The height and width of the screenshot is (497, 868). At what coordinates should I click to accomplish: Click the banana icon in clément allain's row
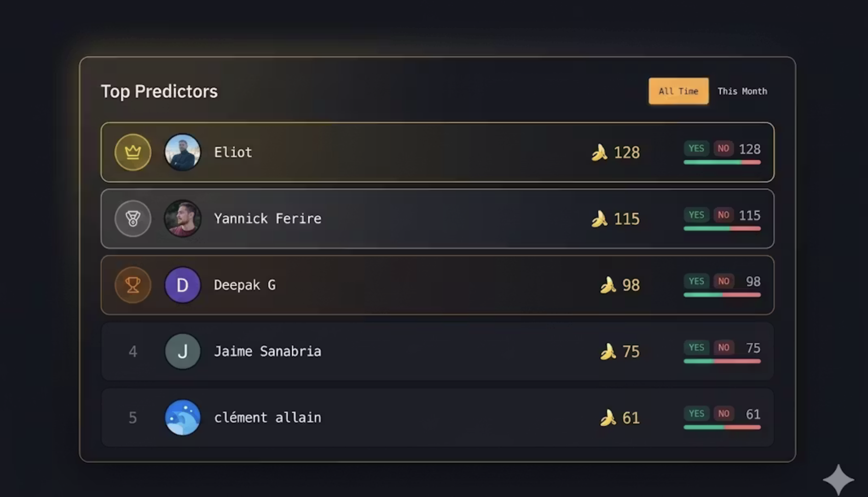(x=608, y=418)
